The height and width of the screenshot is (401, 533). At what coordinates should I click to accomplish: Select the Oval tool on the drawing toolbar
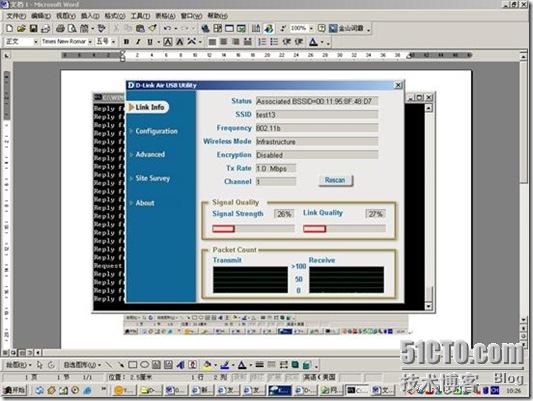pyautogui.click(x=144, y=365)
